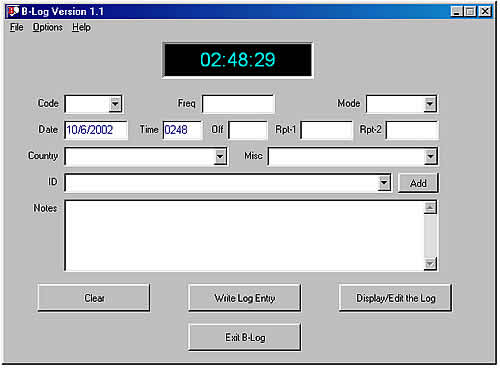The height and width of the screenshot is (368, 500).
Task: Click the Notes scrollbar up arrow
Action: pos(430,208)
